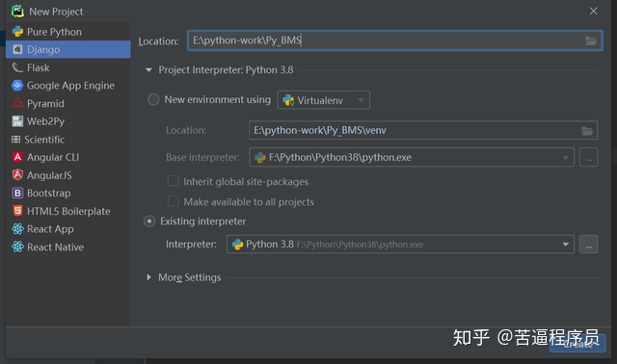Choose Google App Engine project type
617x364 pixels.
pos(68,86)
